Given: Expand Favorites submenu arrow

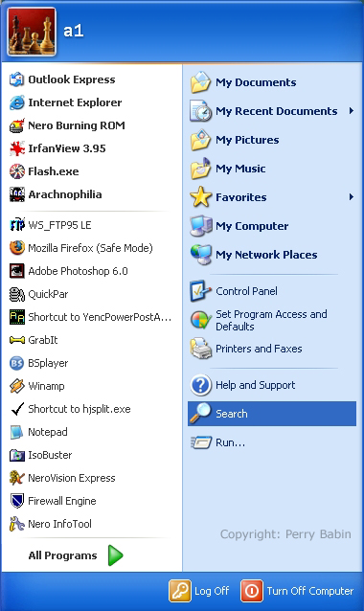Looking at the screenshot, I should coord(352,197).
